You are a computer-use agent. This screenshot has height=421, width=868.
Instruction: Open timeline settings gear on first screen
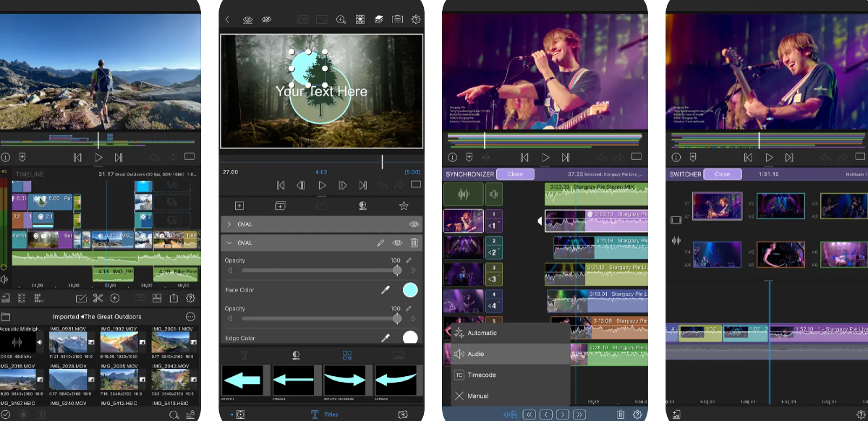[x=191, y=298]
